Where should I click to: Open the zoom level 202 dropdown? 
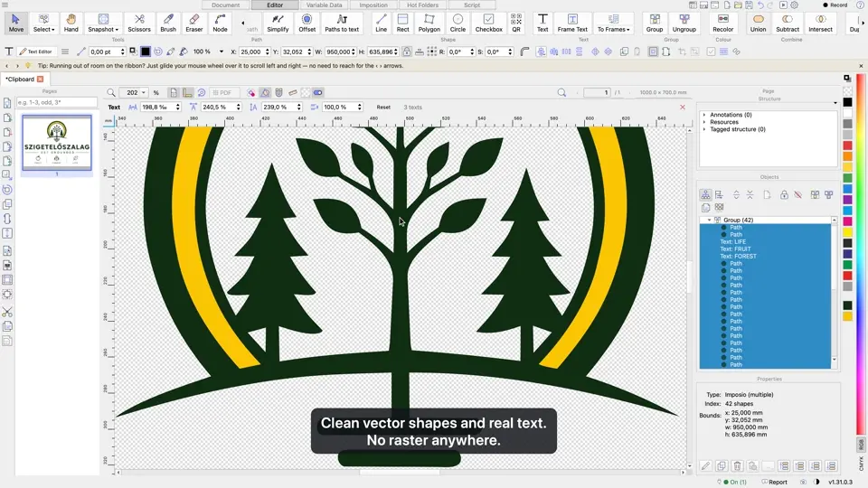pyautogui.click(x=144, y=92)
